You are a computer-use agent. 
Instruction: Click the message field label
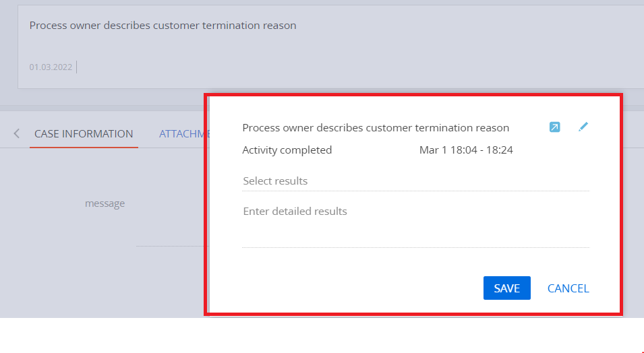click(105, 203)
